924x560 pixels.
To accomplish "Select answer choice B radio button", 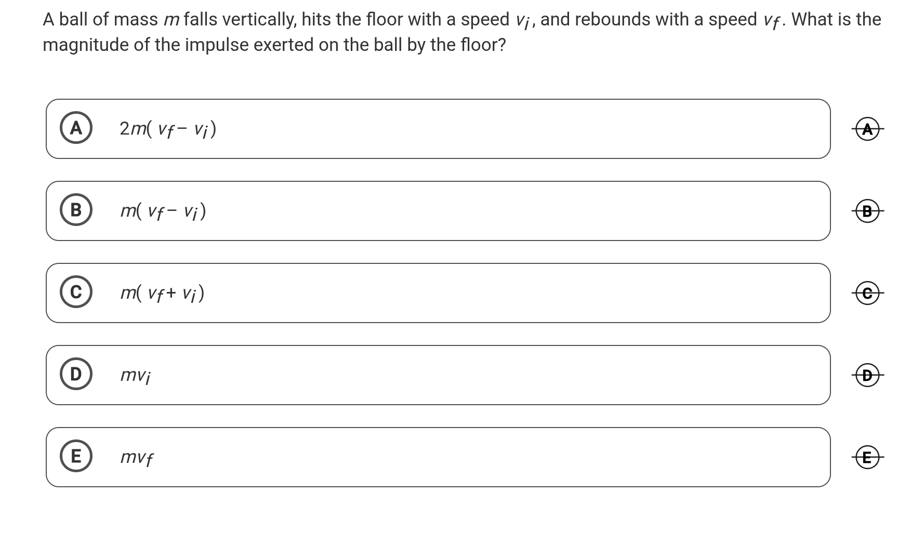I will click(76, 210).
